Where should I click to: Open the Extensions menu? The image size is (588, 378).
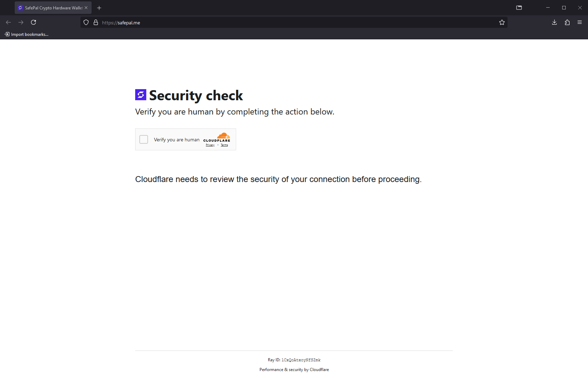567,22
